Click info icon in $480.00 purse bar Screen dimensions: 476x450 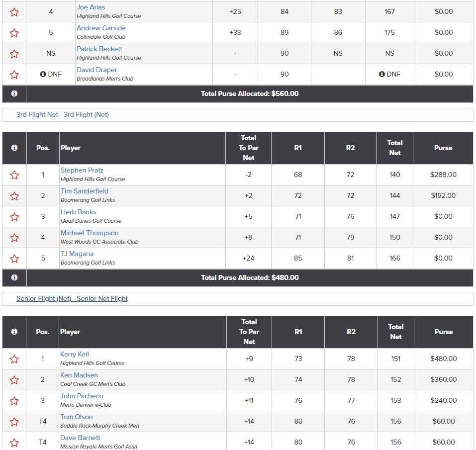pos(14,277)
